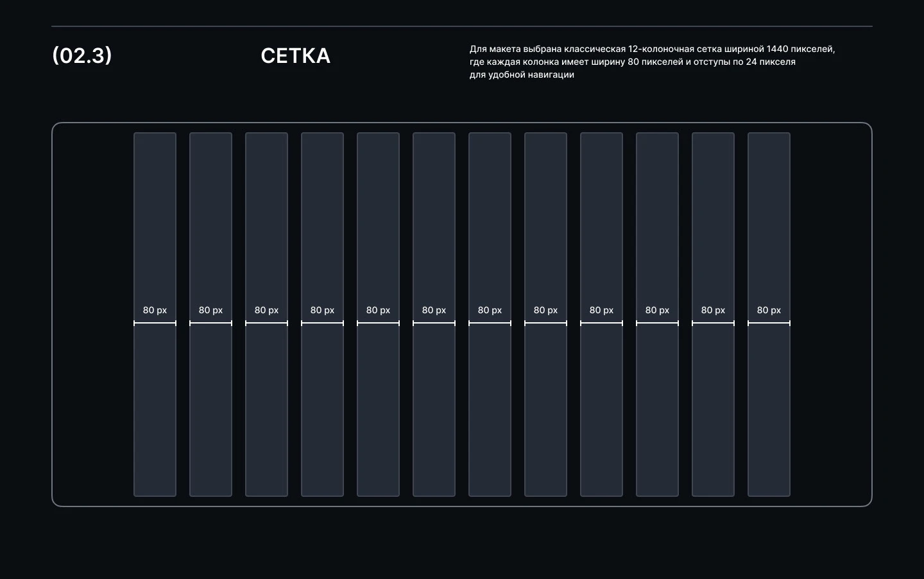
Task: Click the "24 пикселя" text in the description
Action: pos(770,62)
